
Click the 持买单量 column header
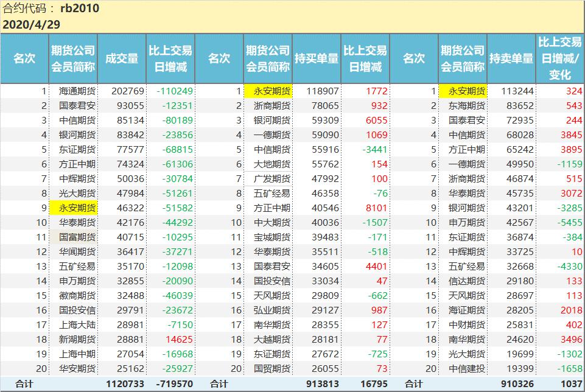(x=317, y=58)
